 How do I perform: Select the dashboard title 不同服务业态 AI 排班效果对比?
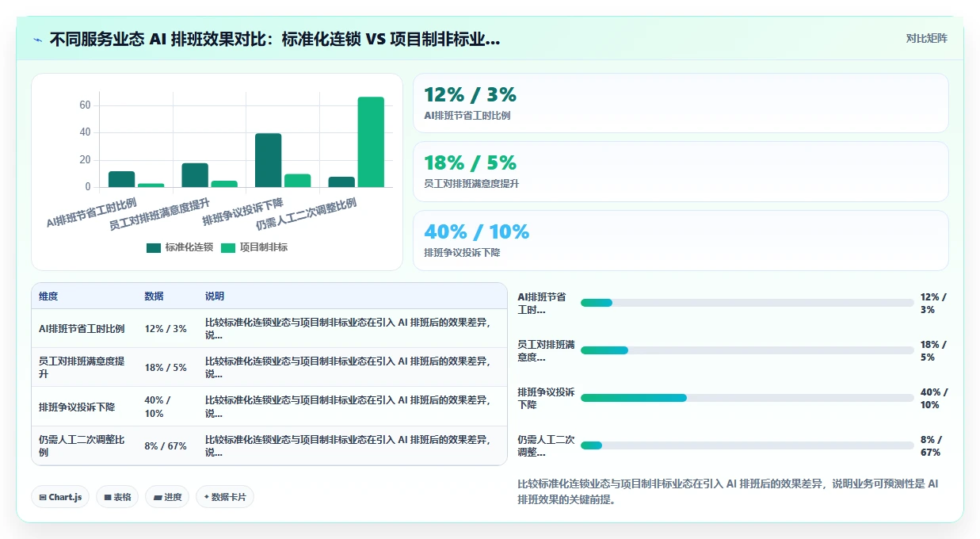[x=274, y=39]
